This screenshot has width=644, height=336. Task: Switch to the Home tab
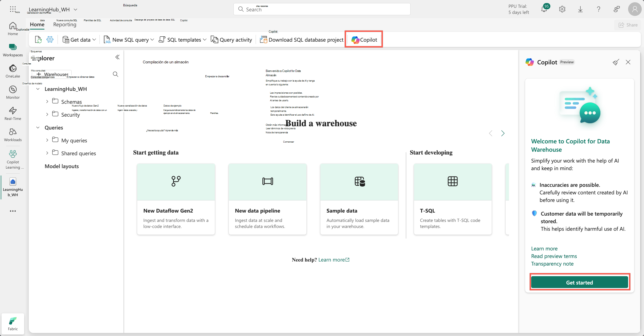(37, 24)
